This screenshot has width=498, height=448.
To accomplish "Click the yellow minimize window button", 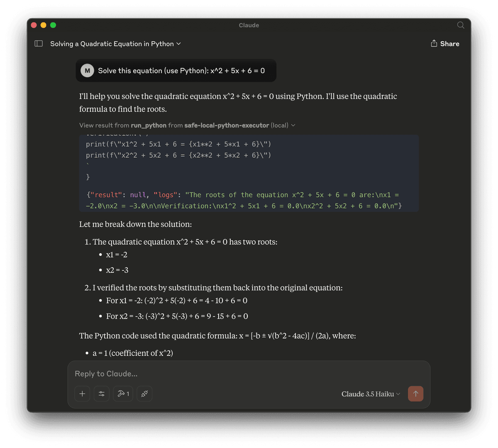I will pos(44,25).
